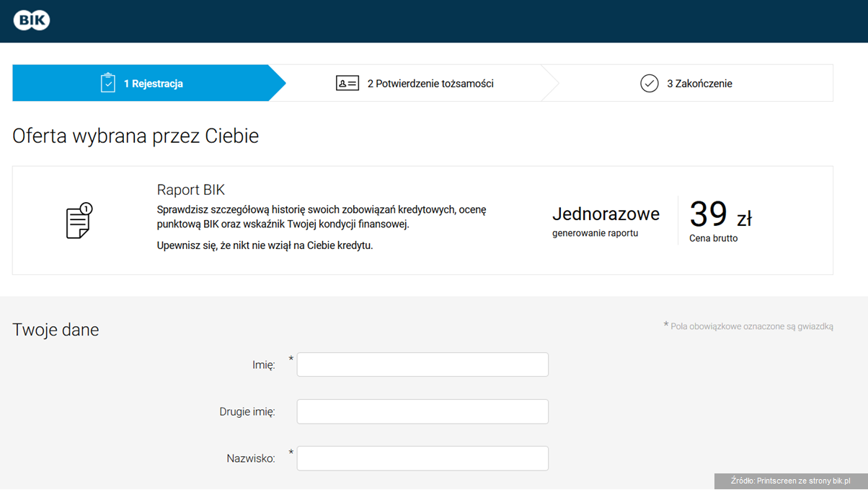The width and height of the screenshot is (868, 490).
Task: Click the BIK logo in the header
Action: click(32, 20)
